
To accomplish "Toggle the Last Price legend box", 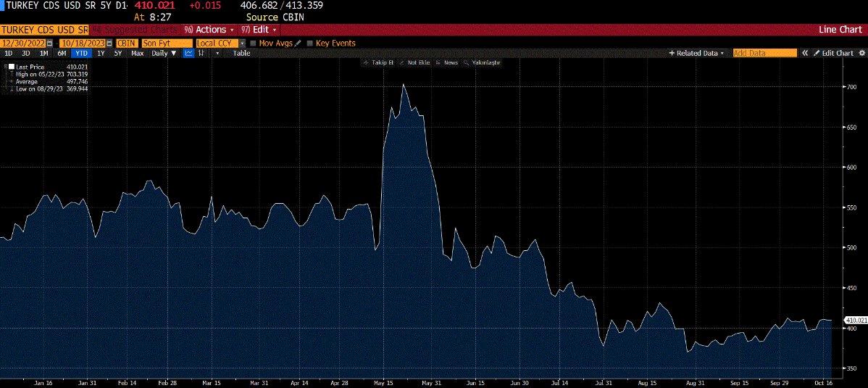I will point(11,67).
